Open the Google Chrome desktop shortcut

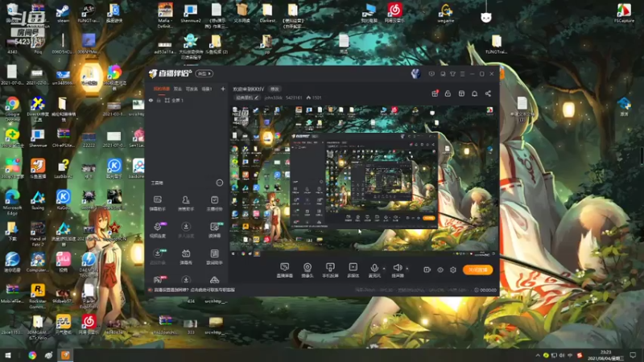12,109
